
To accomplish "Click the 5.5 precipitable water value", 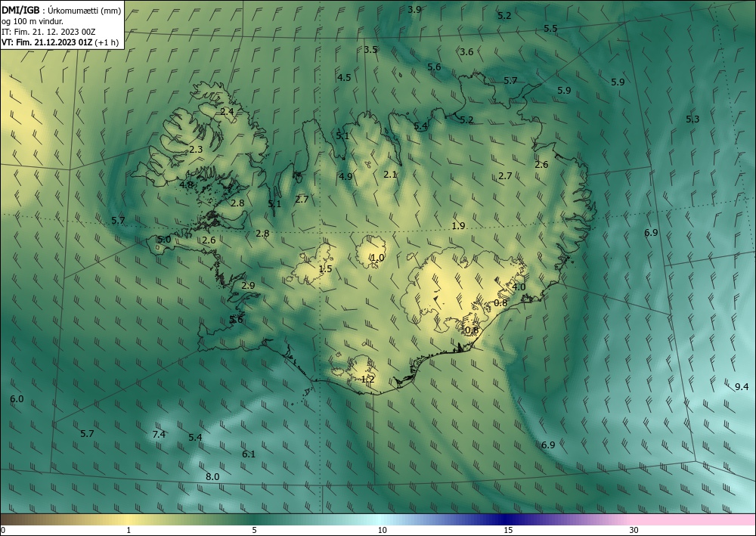I will 550,29.
